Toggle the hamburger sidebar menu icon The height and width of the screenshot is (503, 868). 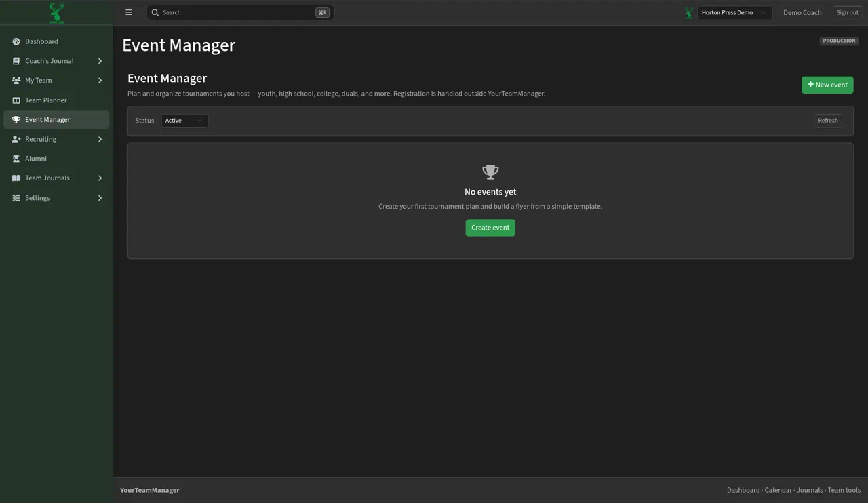point(129,12)
